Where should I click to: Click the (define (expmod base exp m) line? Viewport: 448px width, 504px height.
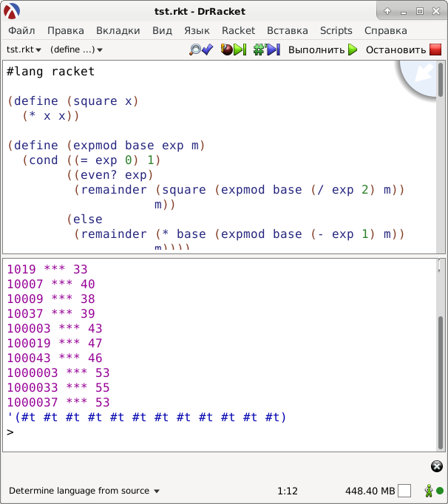pos(106,146)
